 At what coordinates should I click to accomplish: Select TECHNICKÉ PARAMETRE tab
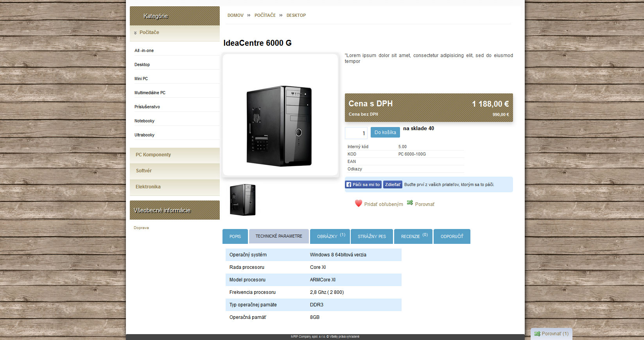pos(279,236)
